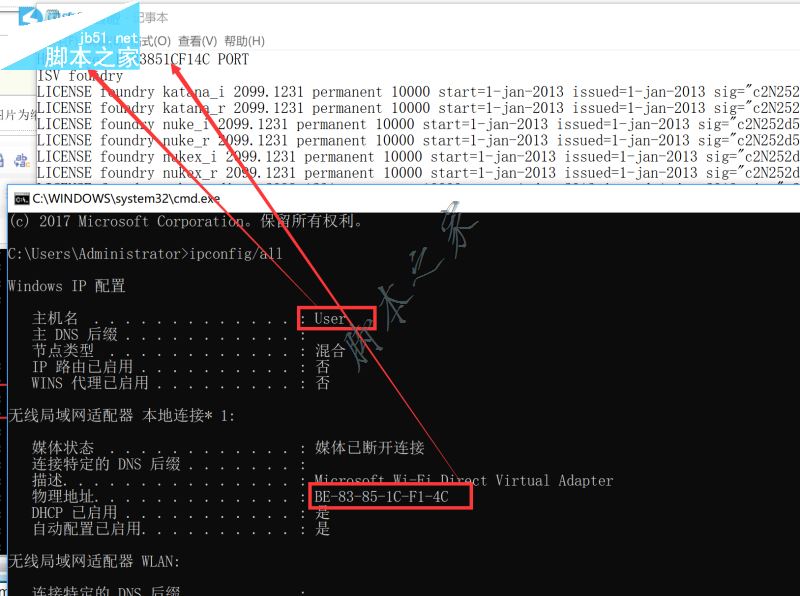Click the abc replace icon at left edge

pyautogui.click(x=22, y=161)
